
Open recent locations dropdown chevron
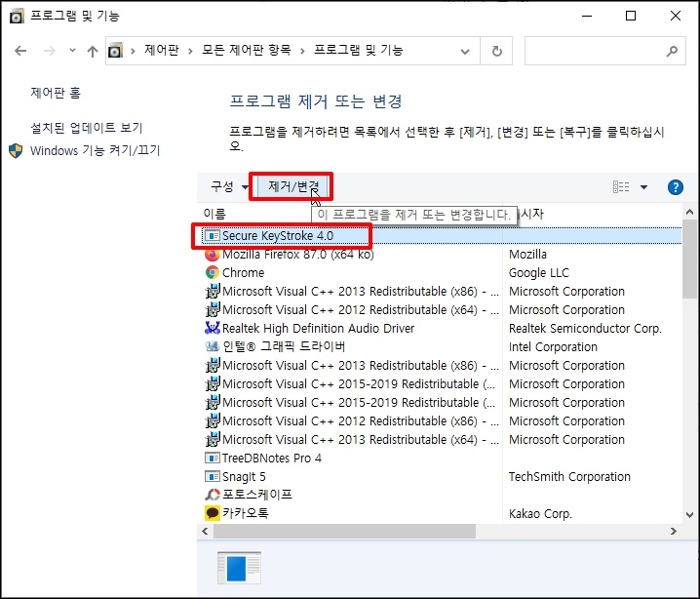click(x=72, y=51)
